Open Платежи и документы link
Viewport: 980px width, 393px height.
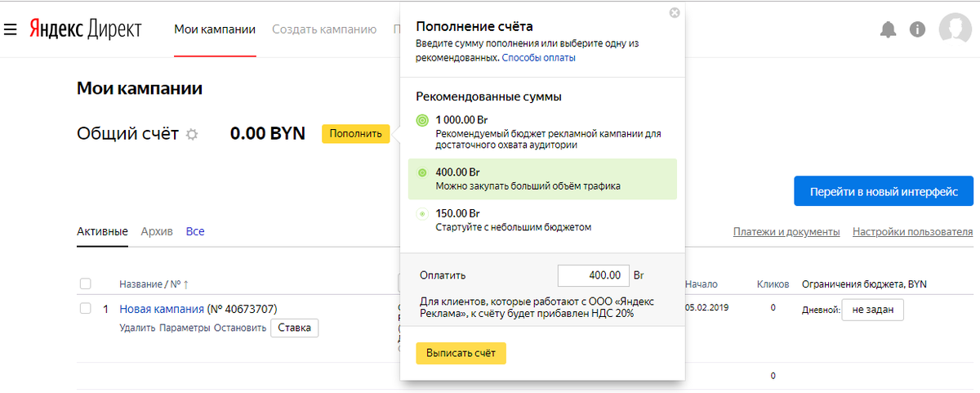786,232
